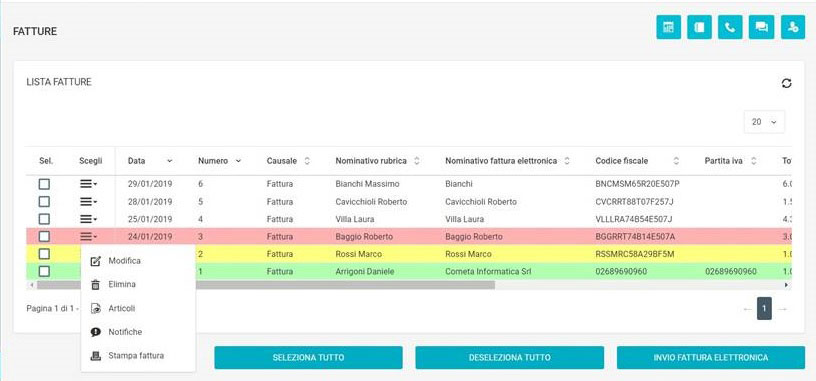Open Notifiche from the context menu
This screenshot has width=816, height=381.
pyautogui.click(x=138, y=332)
